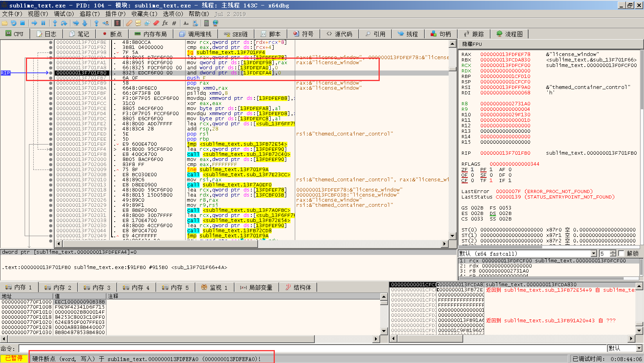The width and height of the screenshot is (644, 363).
Task: Switch to the 调用堆栈 call stack tab
Action: pyautogui.click(x=195, y=34)
